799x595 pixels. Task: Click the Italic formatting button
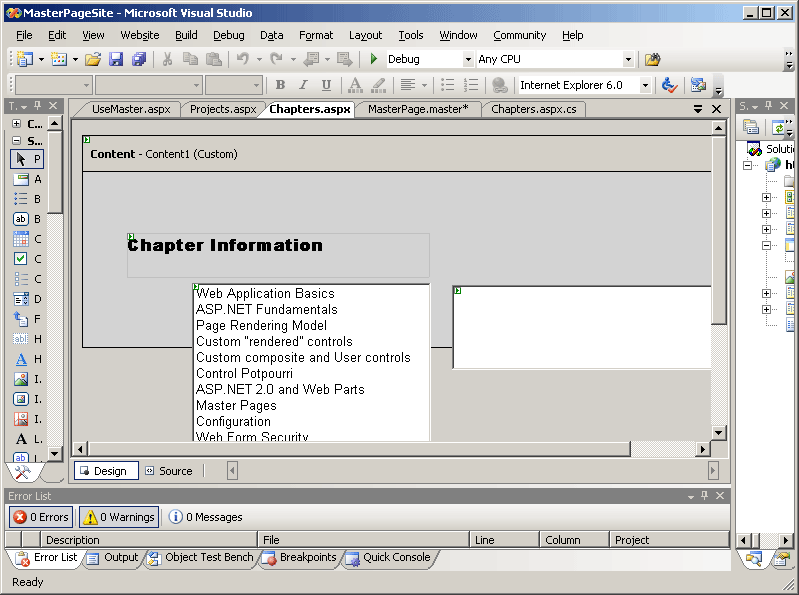coord(304,86)
